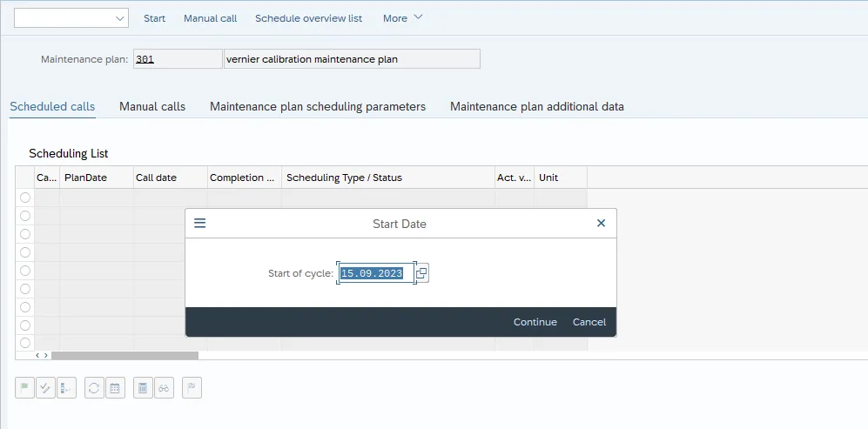This screenshot has width=868, height=429.
Task: Open the Maintenance plan additional data tab
Action: [x=536, y=107]
